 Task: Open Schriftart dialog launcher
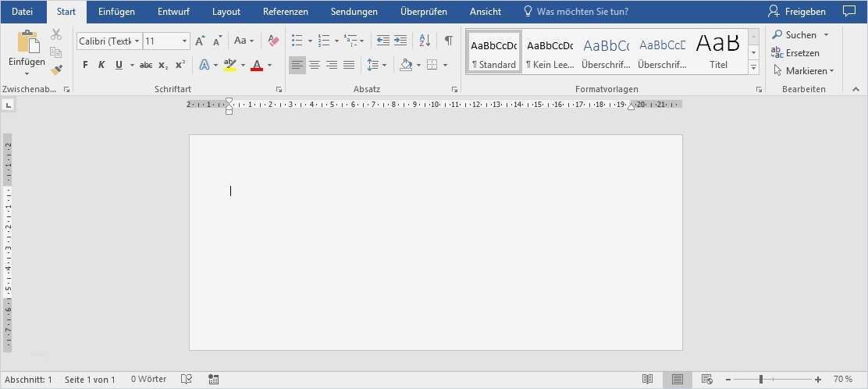click(x=279, y=89)
